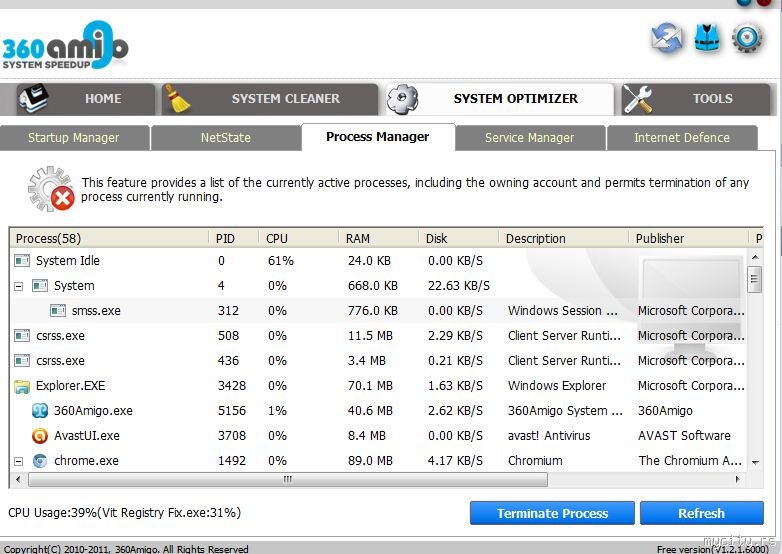This screenshot has height=554, width=782.
Task: Sort by Process(58) column header
Action: pyautogui.click(x=109, y=238)
